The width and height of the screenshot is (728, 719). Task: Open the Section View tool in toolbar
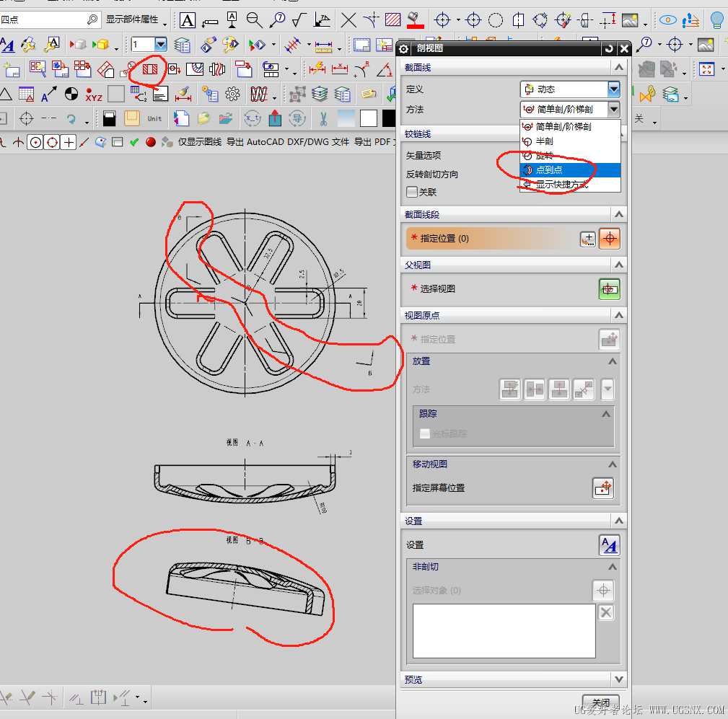pos(150,70)
